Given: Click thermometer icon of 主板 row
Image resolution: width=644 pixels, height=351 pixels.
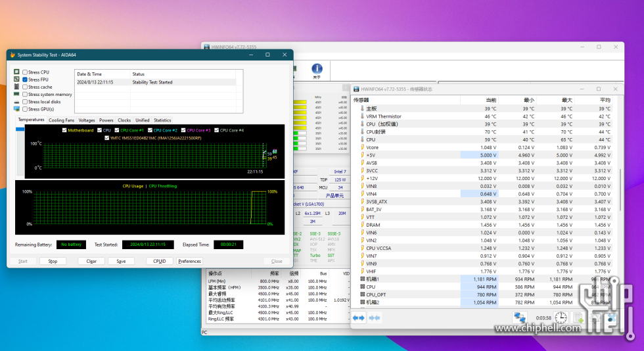Looking at the screenshot, I should 362,108.
